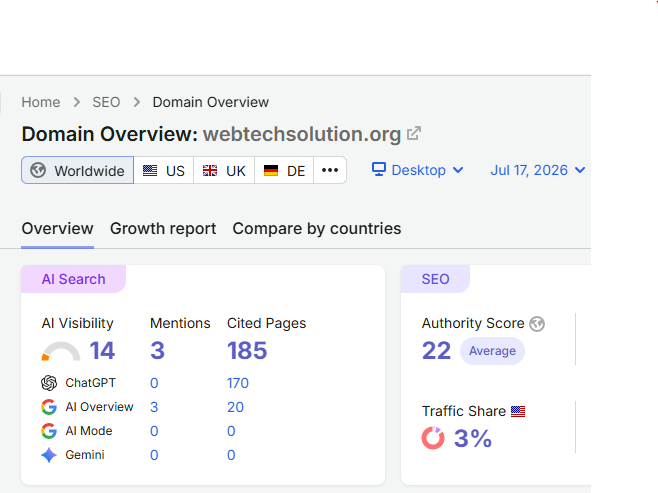The height and width of the screenshot is (493, 658).
Task: Switch to the Growth report tab
Action: [x=163, y=229]
